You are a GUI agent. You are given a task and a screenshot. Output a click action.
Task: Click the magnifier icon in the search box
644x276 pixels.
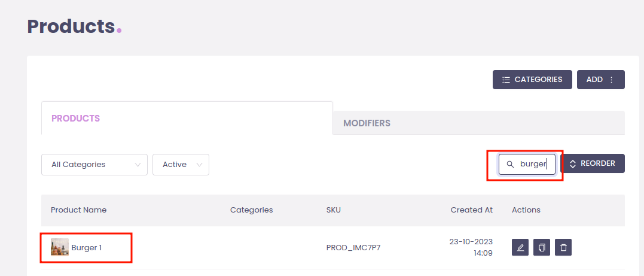510,164
